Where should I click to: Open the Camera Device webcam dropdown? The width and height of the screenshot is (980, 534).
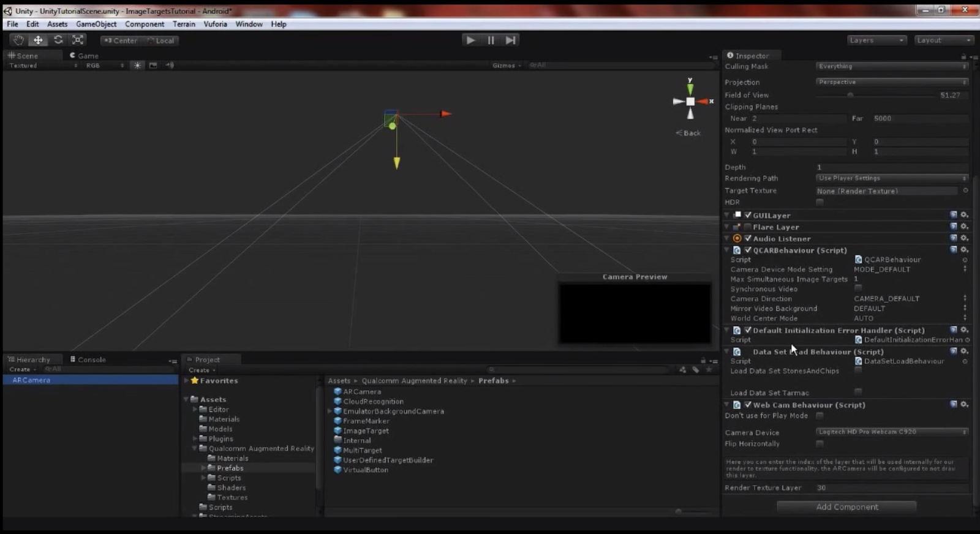[x=892, y=432]
